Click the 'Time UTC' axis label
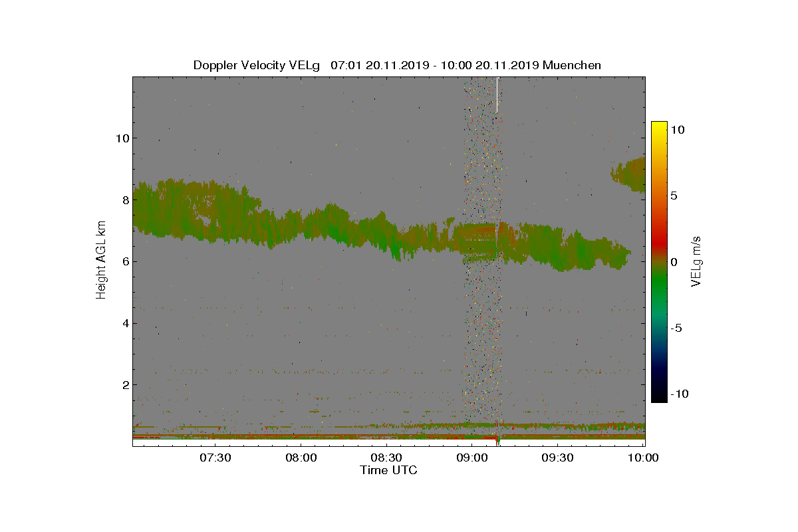Image resolution: width=798 pixels, height=532 pixels. pyautogui.click(x=389, y=471)
